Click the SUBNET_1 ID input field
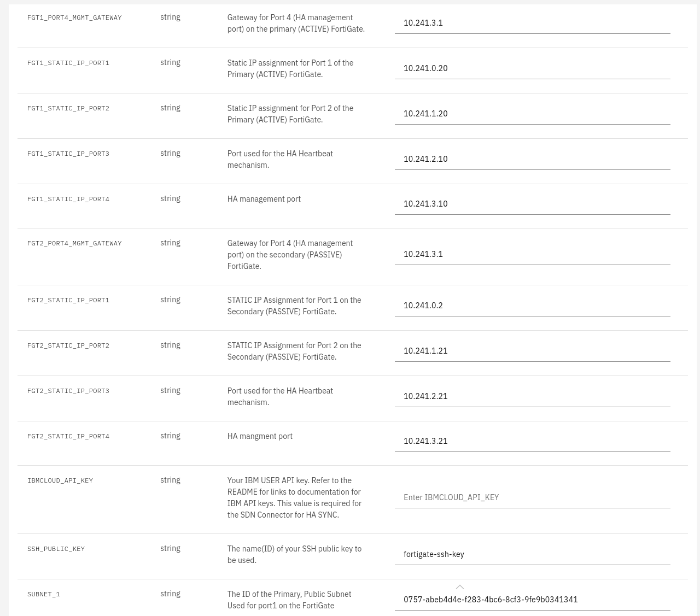Viewport: 700px width, 616px height. click(532, 600)
